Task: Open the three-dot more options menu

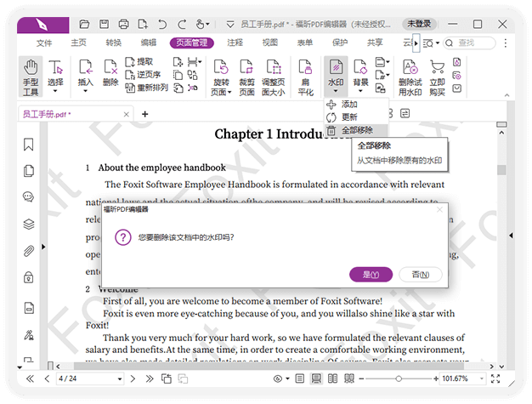Action: 506,43
